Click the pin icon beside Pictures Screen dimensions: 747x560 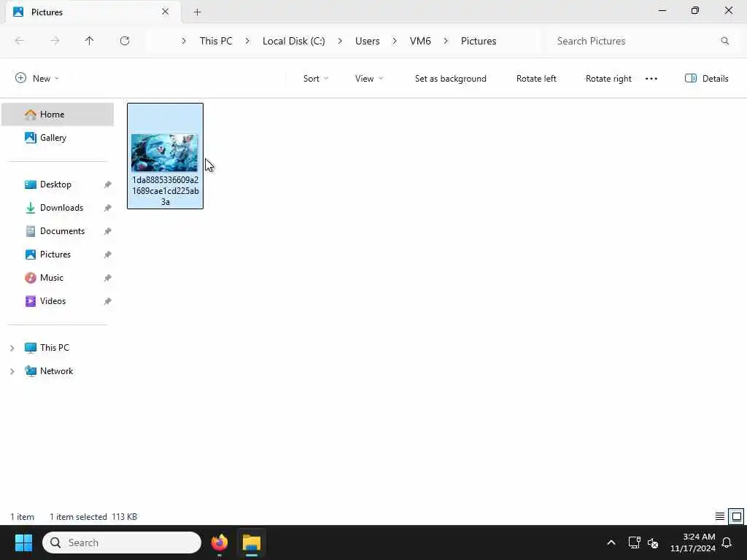pos(108,254)
